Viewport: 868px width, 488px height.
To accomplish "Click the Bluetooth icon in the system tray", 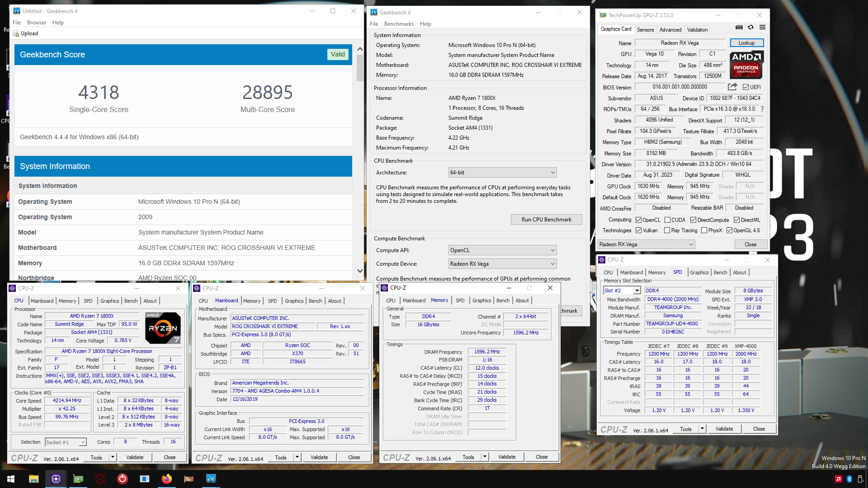I will click(849, 479).
